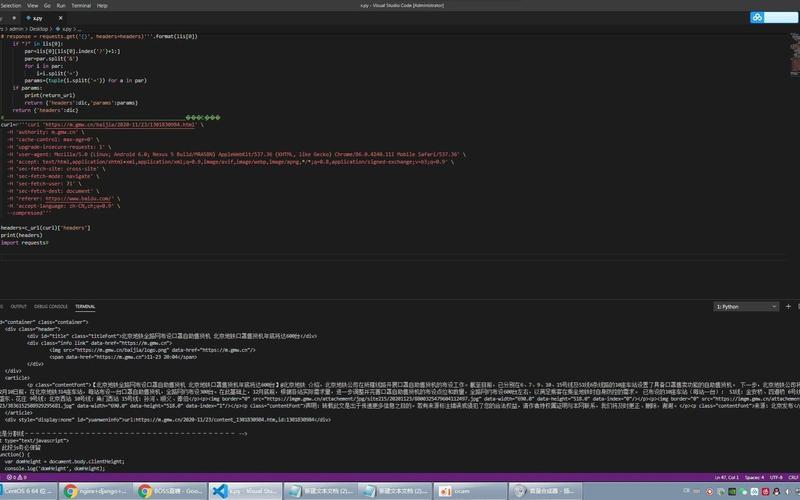Viewport: 800px width, 500px height.
Task: Click the UTF-8 encoding status item
Action: pos(776,479)
